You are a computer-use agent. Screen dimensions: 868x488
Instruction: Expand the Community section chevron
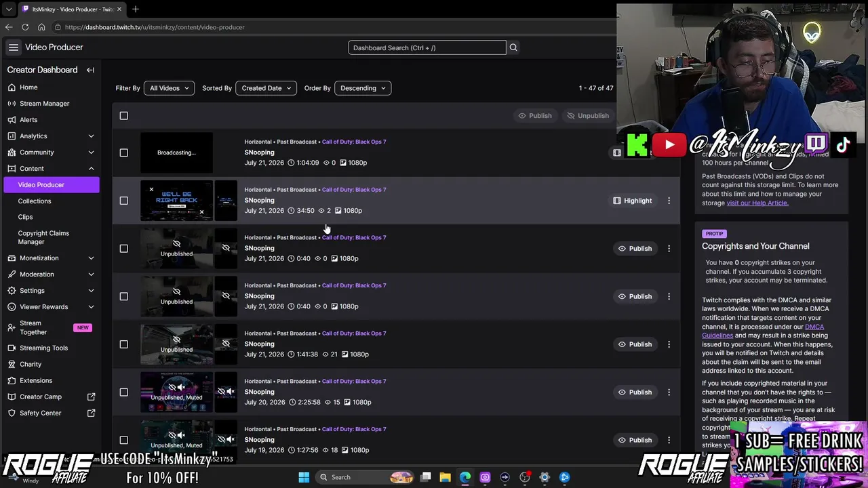[91, 152]
